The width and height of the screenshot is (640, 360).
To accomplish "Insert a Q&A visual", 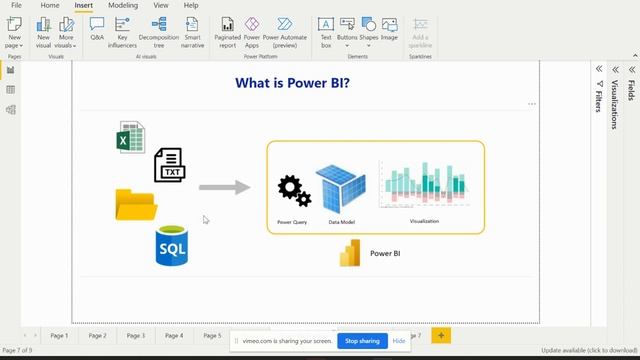I will point(97,29).
